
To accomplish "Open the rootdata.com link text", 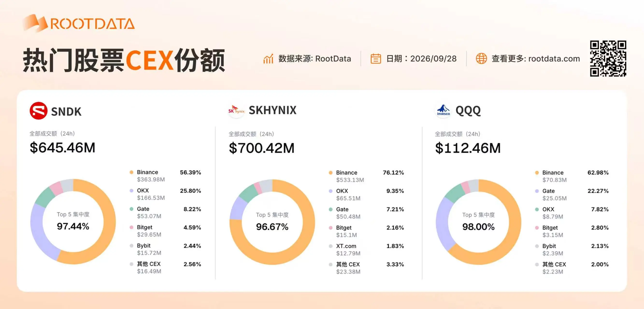I will pos(554,59).
